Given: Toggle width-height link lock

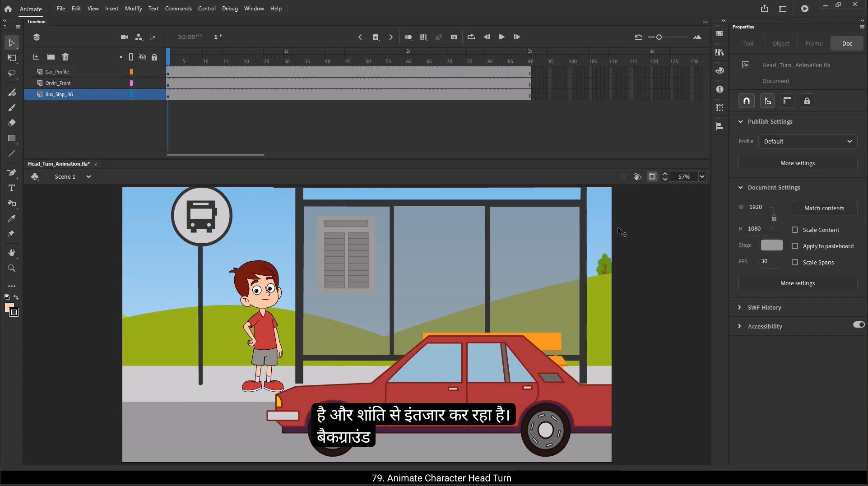Looking at the screenshot, I should pos(774,218).
